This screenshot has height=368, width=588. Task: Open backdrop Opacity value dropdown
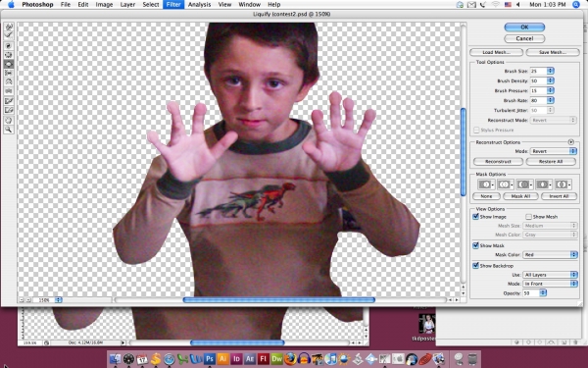(543, 293)
